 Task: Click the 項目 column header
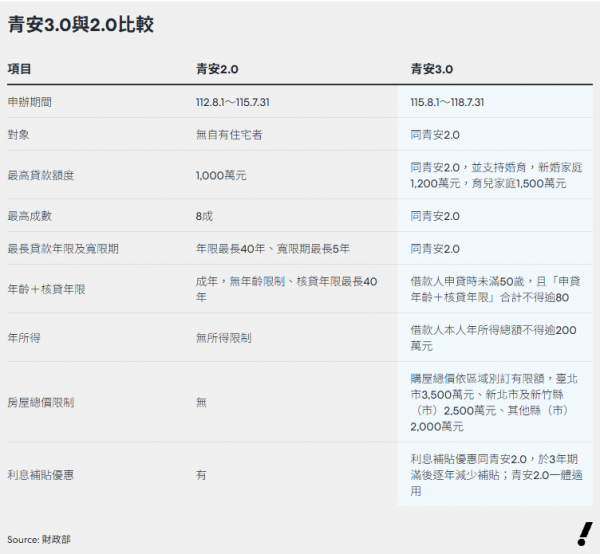[20, 69]
